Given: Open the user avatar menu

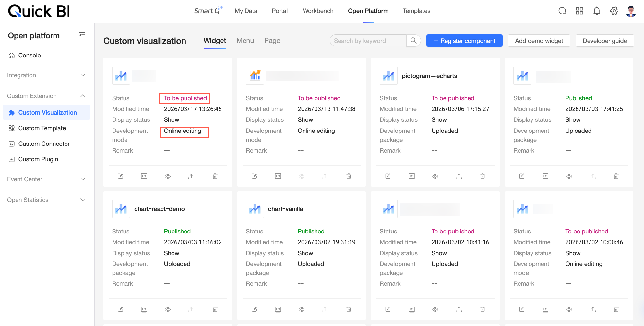Looking at the screenshot, I should coord(631,11).
